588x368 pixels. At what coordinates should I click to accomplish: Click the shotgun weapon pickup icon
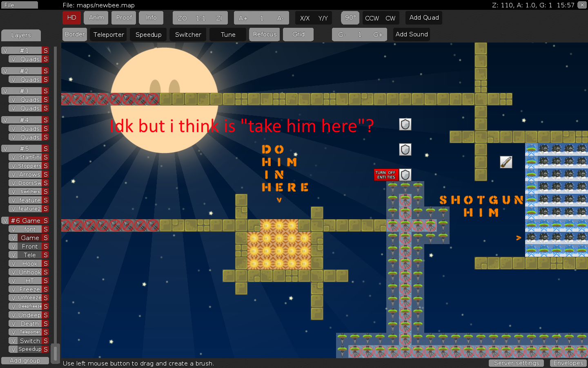pyautogui.click(x=506, y=162)
